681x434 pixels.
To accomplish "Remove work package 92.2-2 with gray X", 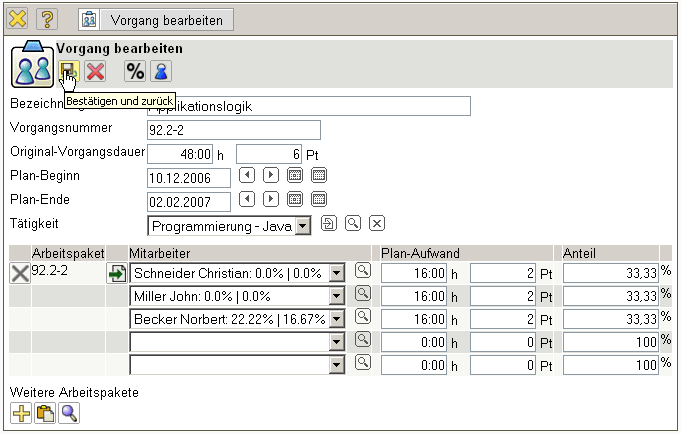I will 19,273.
